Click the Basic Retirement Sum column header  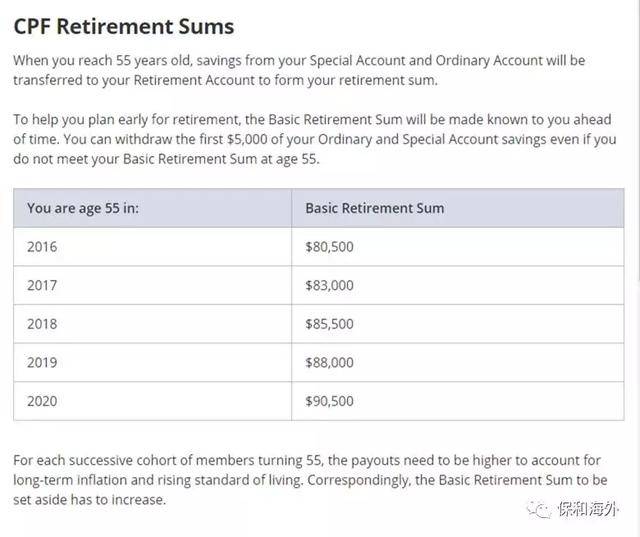(374, 208)
